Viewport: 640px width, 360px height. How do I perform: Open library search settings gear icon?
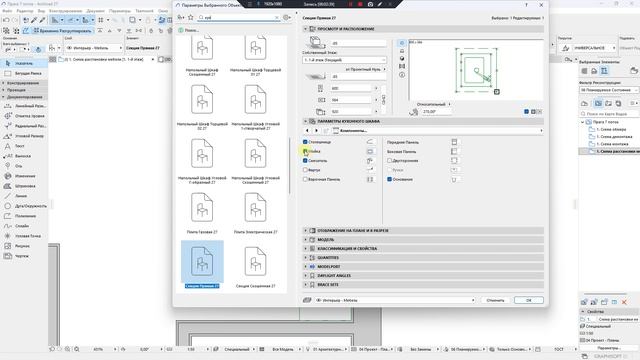[287, 17]
